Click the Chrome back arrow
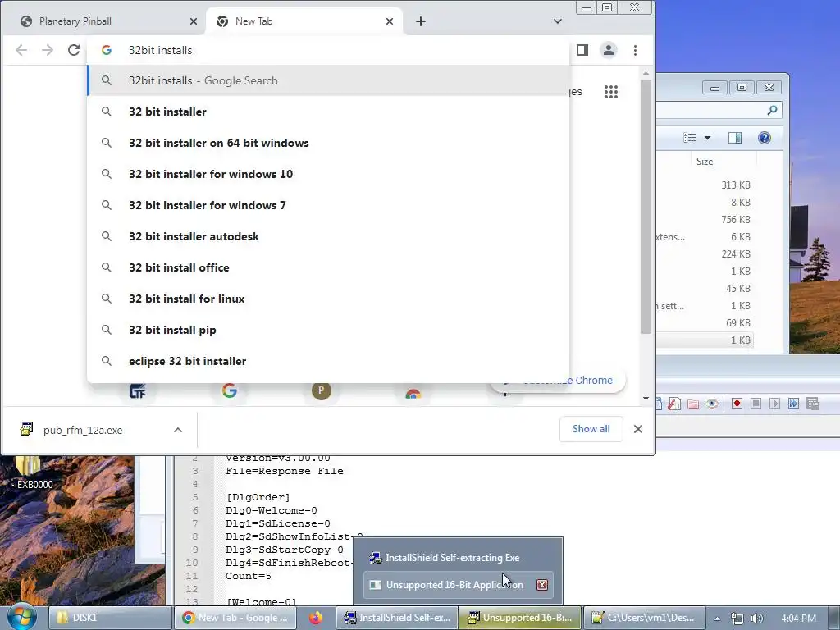The image size is (840, 630). (21, 50)
